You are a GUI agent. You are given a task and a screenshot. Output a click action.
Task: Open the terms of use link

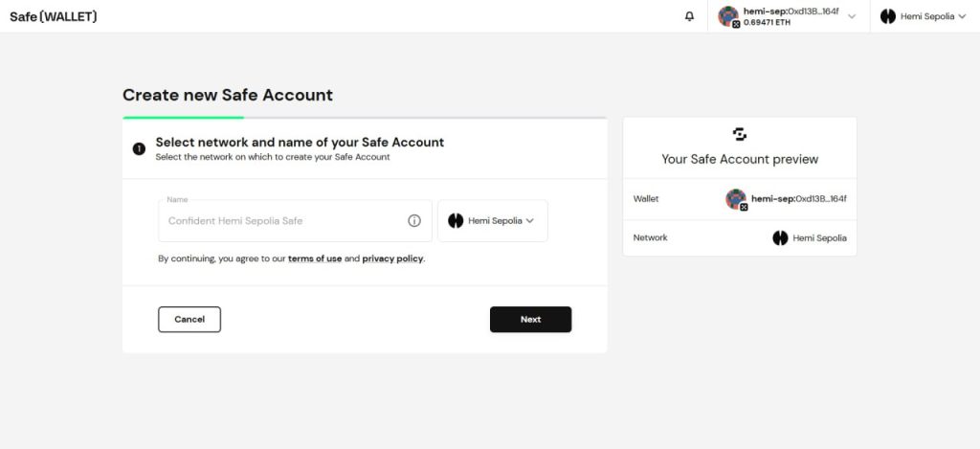pos(315,258)
